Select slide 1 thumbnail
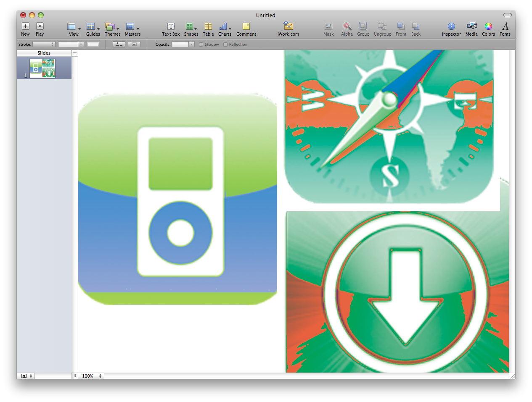This screenshot has width=532, height=402. tap(42, 68)
